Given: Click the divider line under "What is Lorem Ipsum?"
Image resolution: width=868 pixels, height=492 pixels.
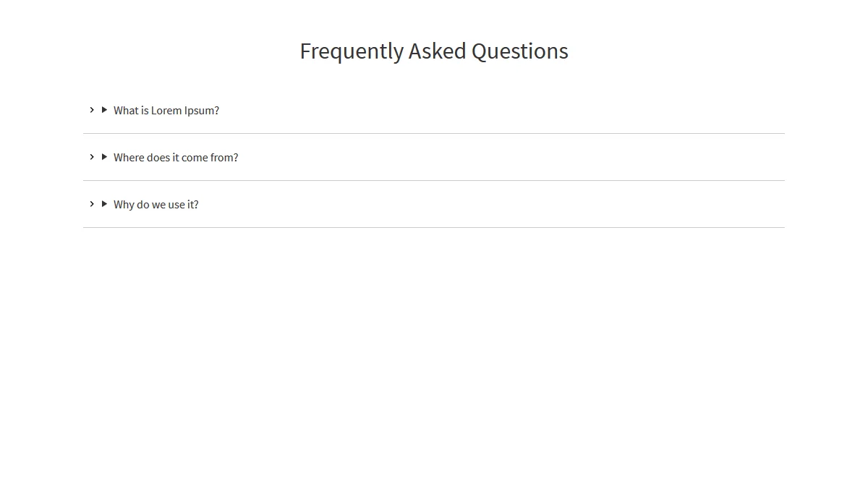Looking at the screenshot, I should (434, 133).
